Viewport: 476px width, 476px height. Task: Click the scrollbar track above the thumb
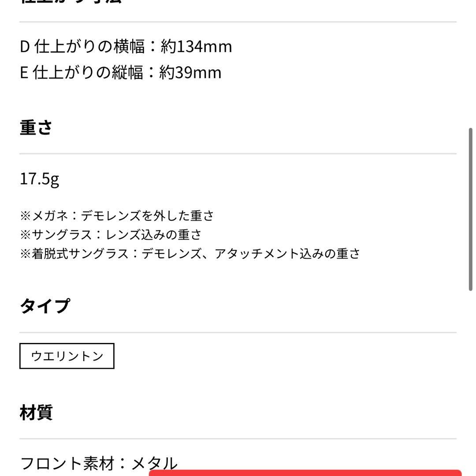coord(470,64)
